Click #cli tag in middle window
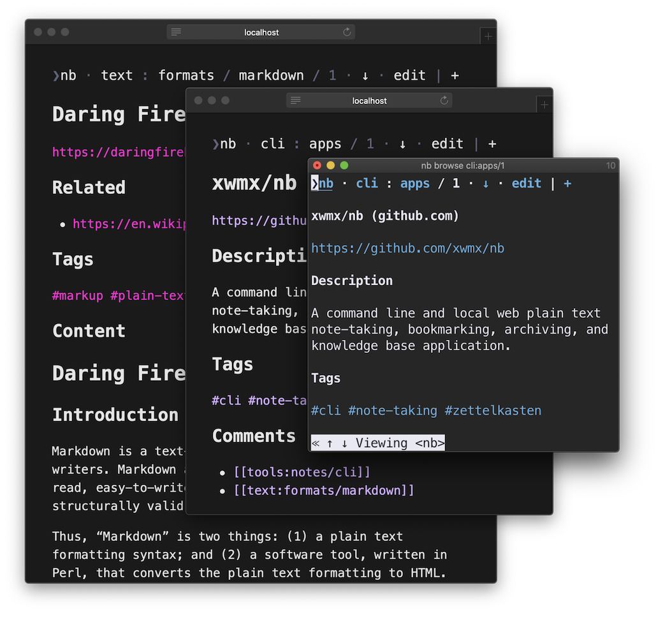The image size is (672, 622). 226,401
